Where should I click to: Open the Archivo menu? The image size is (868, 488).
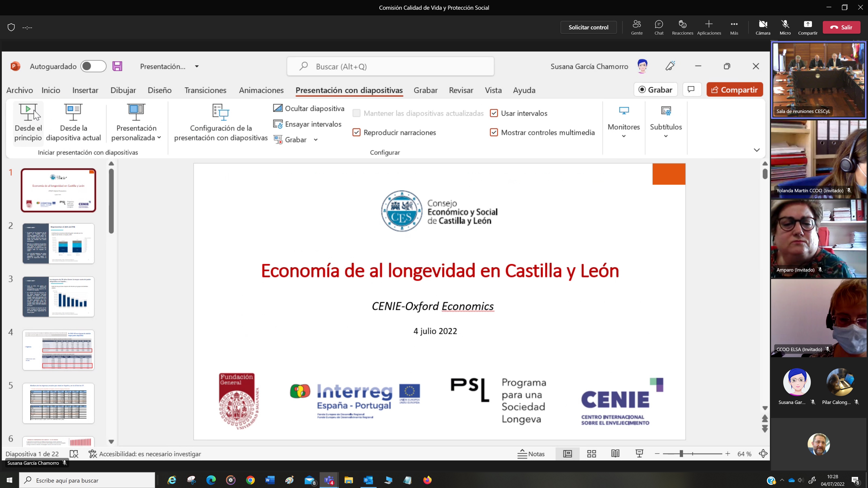(x=19, y=90)
